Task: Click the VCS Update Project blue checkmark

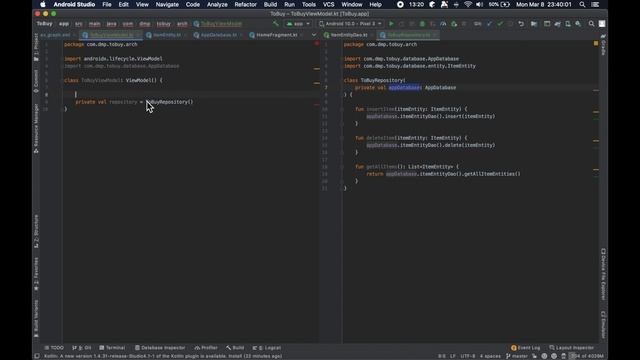Action: point(489,24)
